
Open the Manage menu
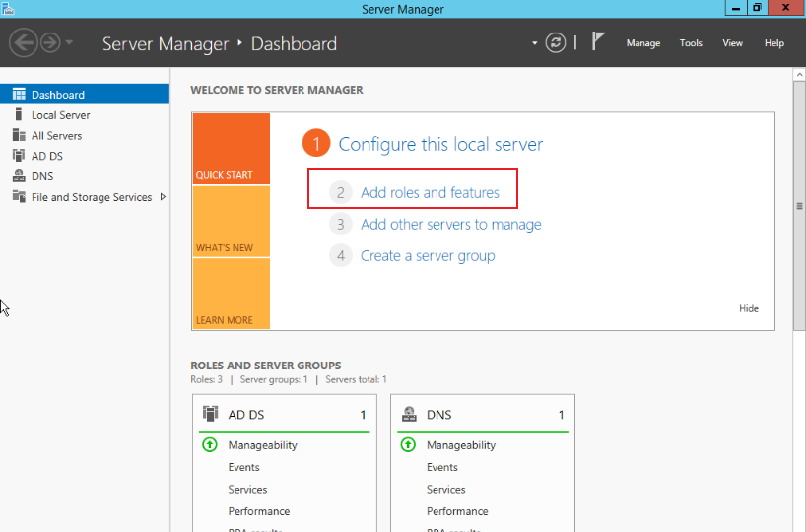pyautogui.click(x=643, y=43)
